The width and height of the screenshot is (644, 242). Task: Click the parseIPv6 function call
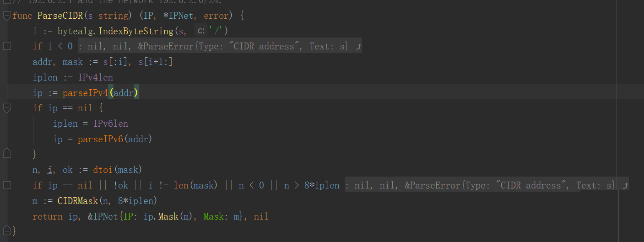point(101,139)
